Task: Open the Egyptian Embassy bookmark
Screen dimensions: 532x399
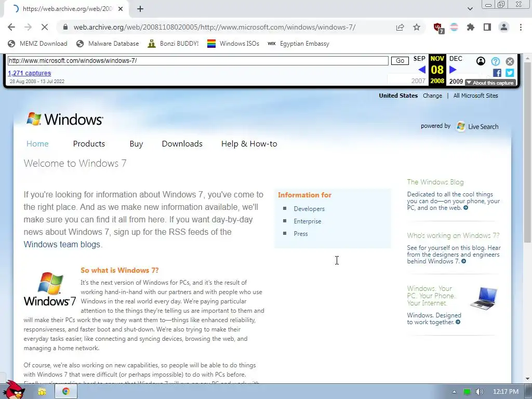Action: (x=298, y=44)
